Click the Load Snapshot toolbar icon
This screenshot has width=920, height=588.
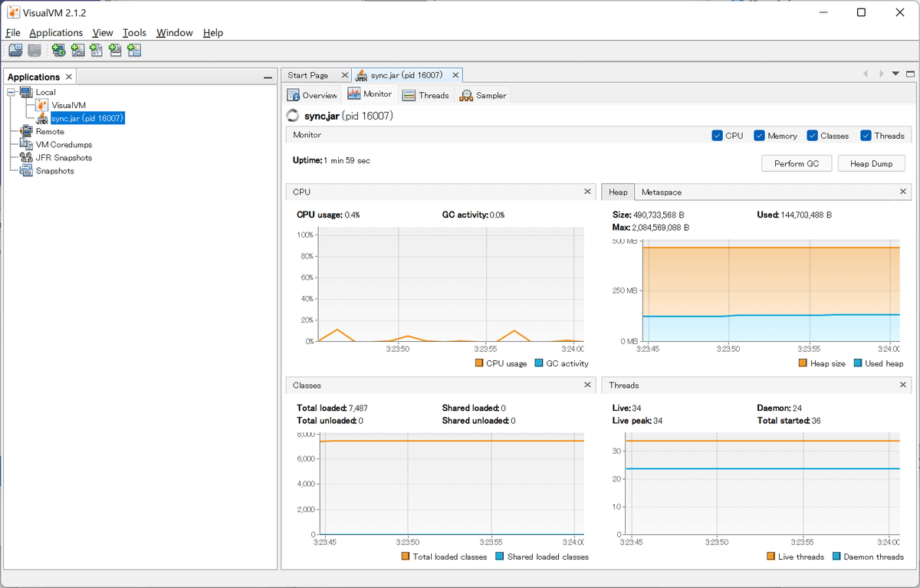tap(15, 51)
